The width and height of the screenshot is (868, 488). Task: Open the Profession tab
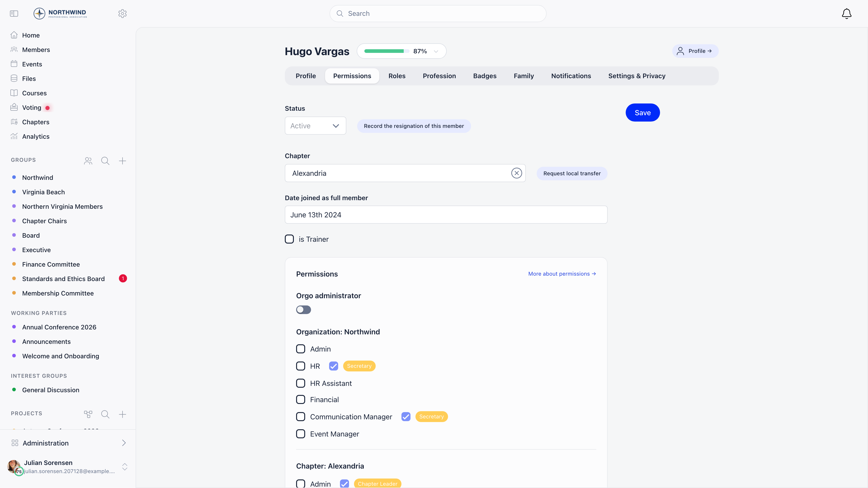[x=439, y=76]
